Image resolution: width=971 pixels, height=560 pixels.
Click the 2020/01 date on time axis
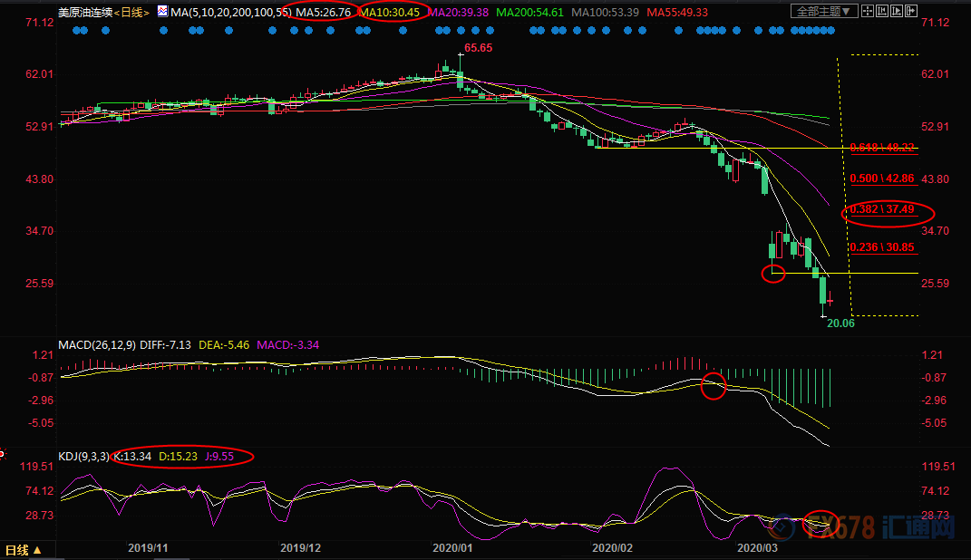[452, 548]
